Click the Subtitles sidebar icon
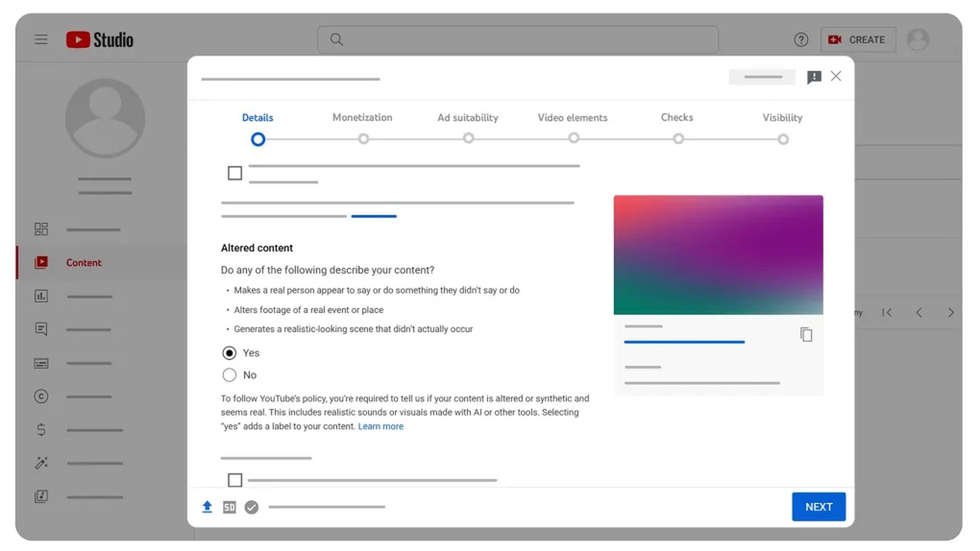The height and width of the screenshot is (551, 980). coord(40,363)
